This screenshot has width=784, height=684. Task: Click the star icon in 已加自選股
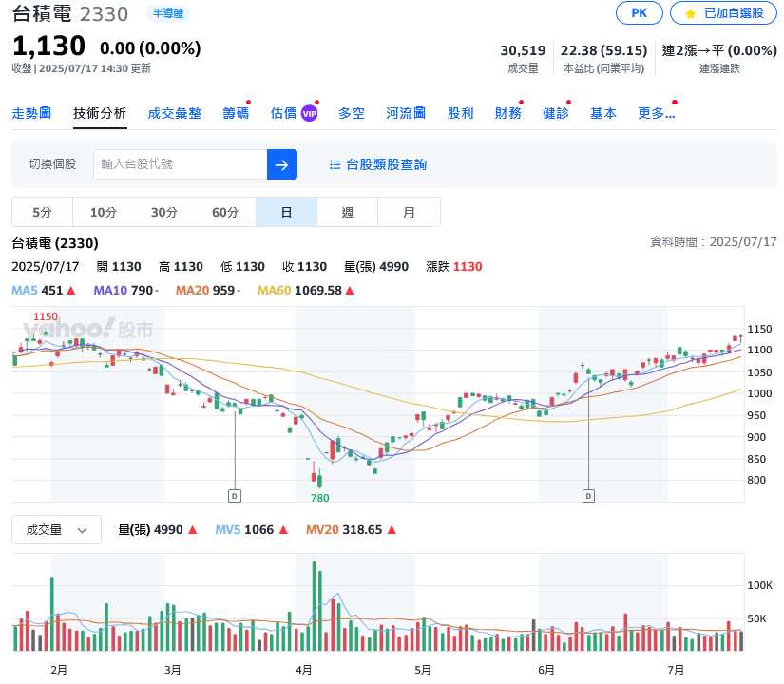[x=691, y=13]
